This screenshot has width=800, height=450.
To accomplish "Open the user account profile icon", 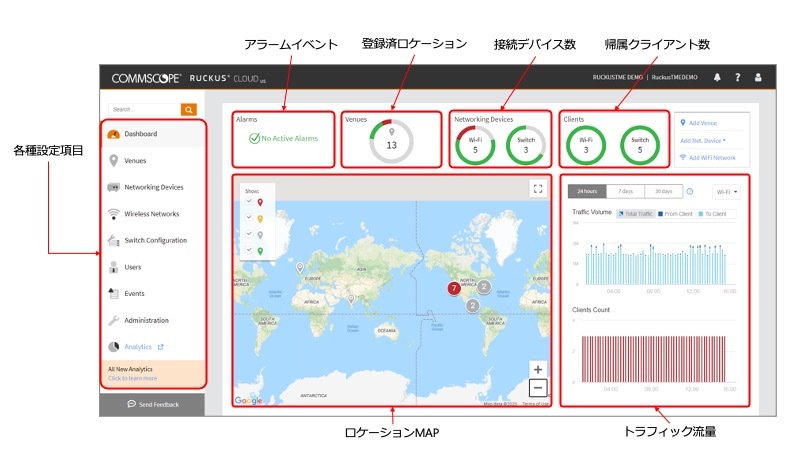I will click(758, 77).
